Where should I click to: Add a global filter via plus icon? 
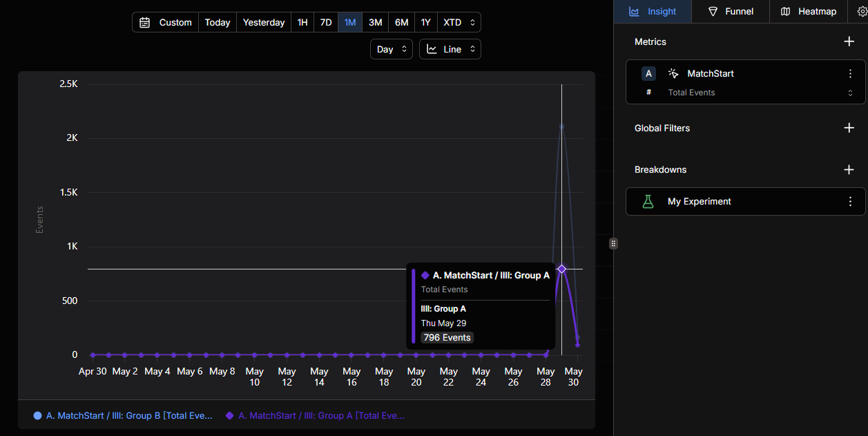pos(849,128)
